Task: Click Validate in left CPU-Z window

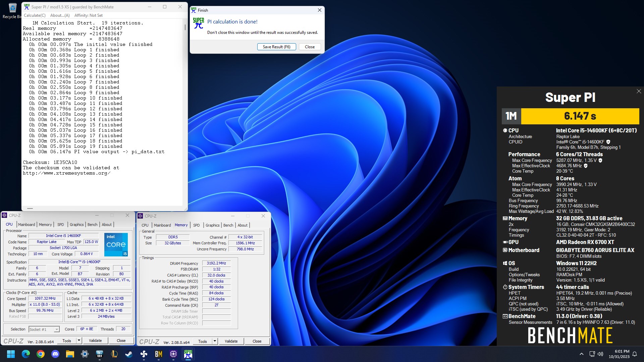Action: tap(95, 341)
